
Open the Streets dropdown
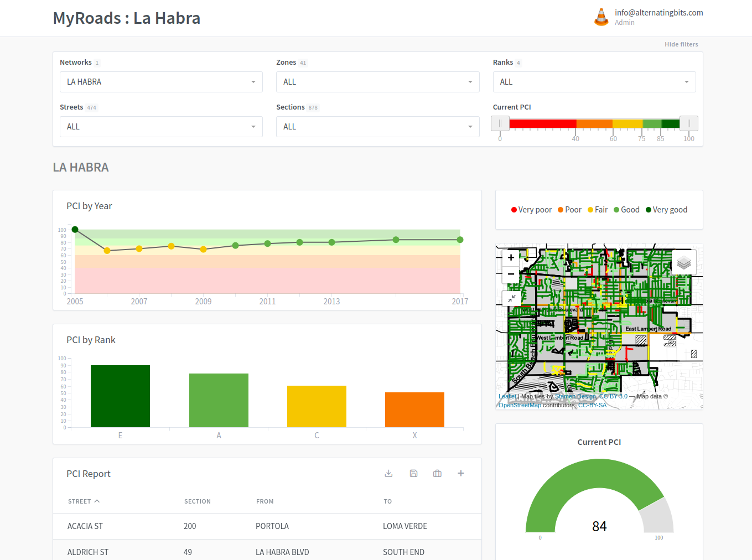[x=161, y=127]
